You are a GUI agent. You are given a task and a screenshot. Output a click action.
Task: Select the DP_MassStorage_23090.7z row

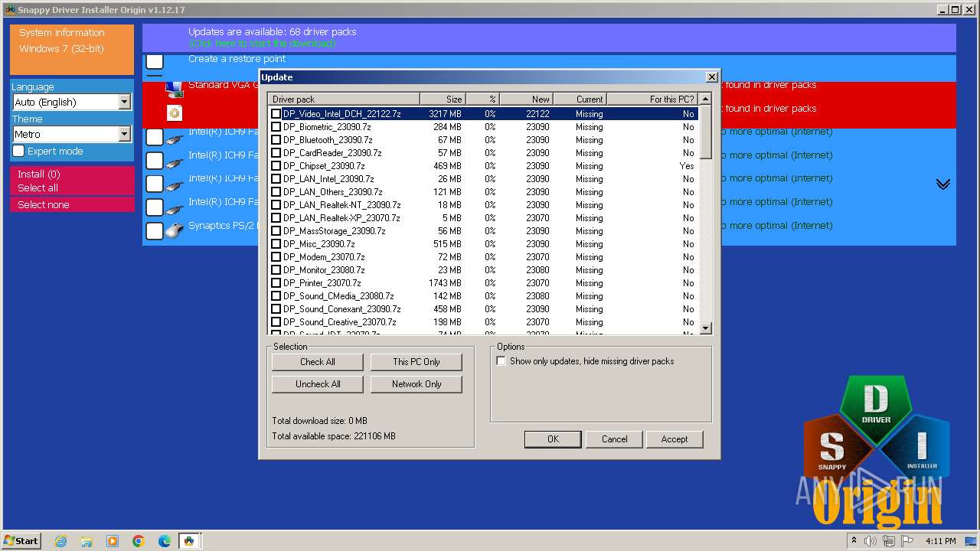(483, 231)
